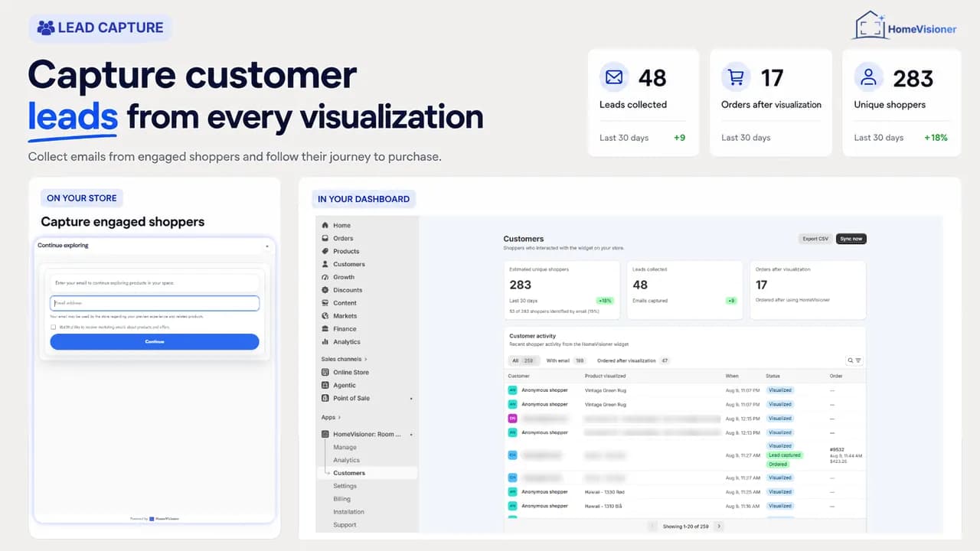This screenshot has height=551, width=980.
Task: Open the Billing submenu item
Action: click(x=342, y=499)
